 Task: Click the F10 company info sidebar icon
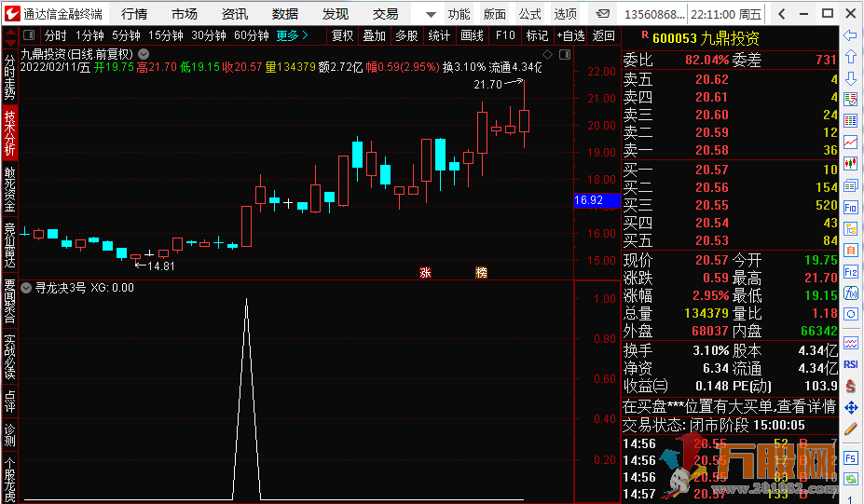[x=850, y=207]
